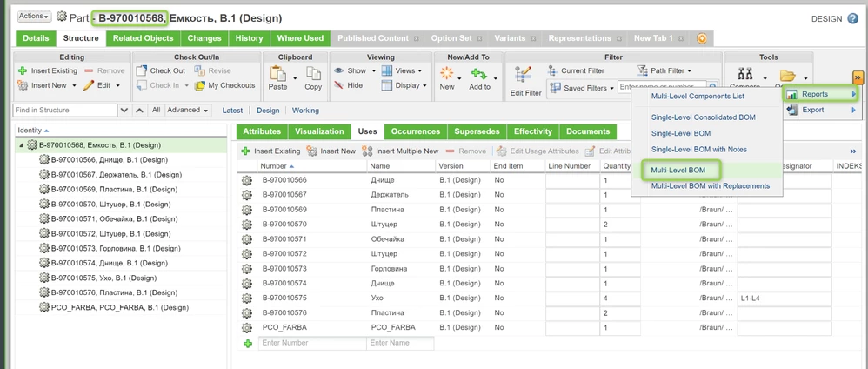Image resolution: width=868 pixels, height=369 pixels.
Task: Open the Occurrences sub-tab
Action: (416, 131)
